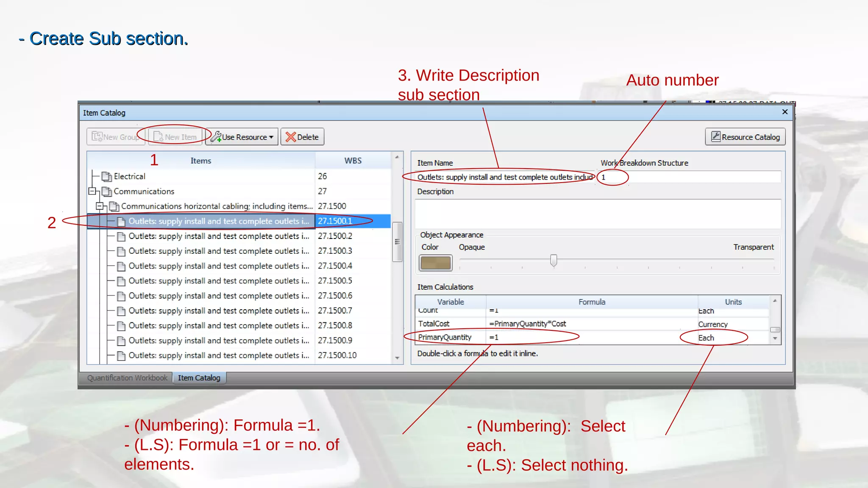Click the New Group toolbar icon
Image resolution: width=868 pixels, height=488 pixels.
click(x=97, y=137)
